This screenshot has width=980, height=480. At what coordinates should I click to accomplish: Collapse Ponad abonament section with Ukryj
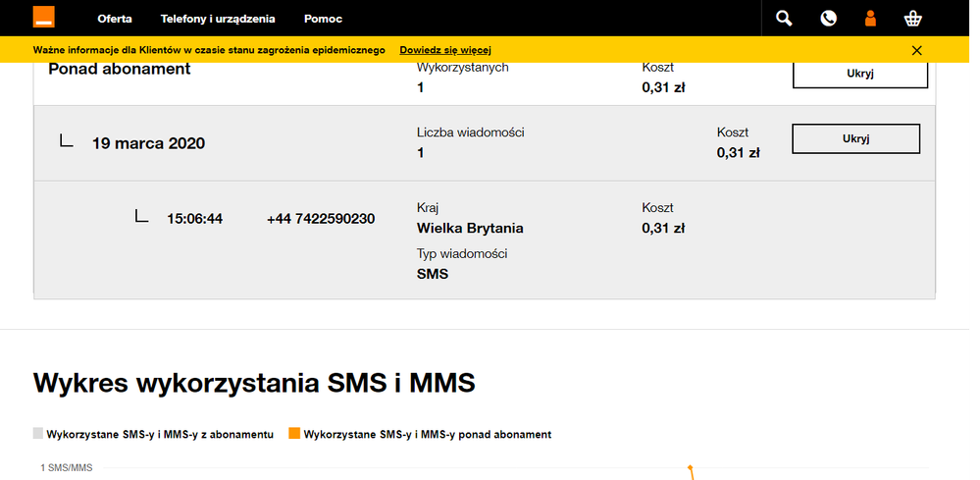(859, 74)
